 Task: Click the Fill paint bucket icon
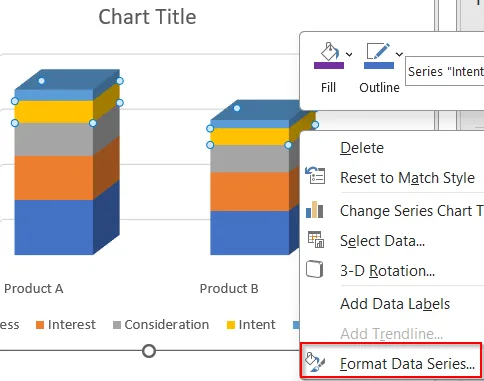point(329,52)
